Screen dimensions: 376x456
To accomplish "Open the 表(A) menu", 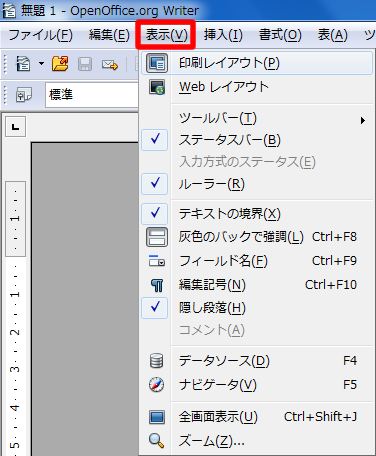I will [x=332, y=35].
